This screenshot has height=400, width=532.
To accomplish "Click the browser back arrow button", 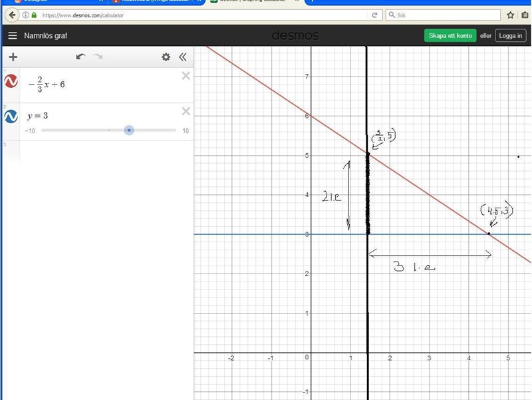I will (11, 15).
